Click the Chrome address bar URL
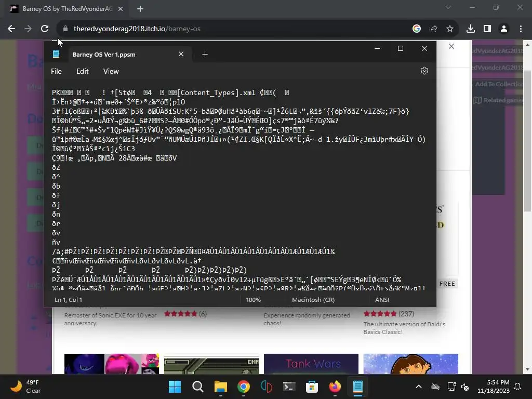The image size is (532, 399). (x=137, y=29)
